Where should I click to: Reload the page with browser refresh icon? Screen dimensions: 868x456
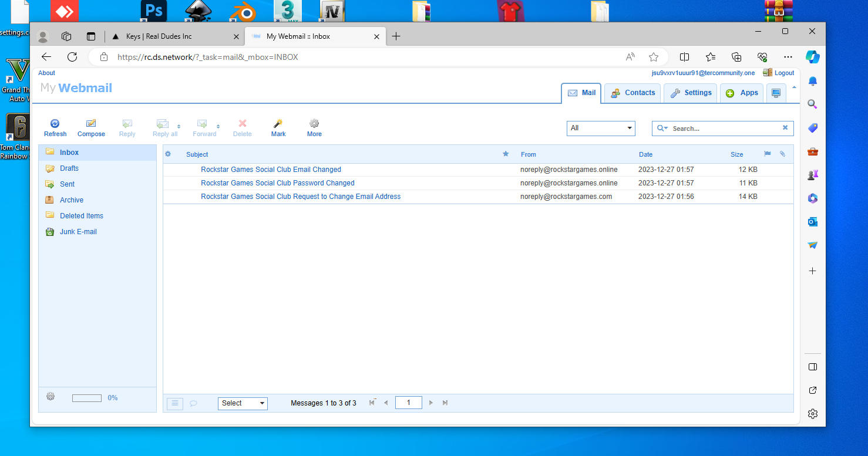coord(72,57)
